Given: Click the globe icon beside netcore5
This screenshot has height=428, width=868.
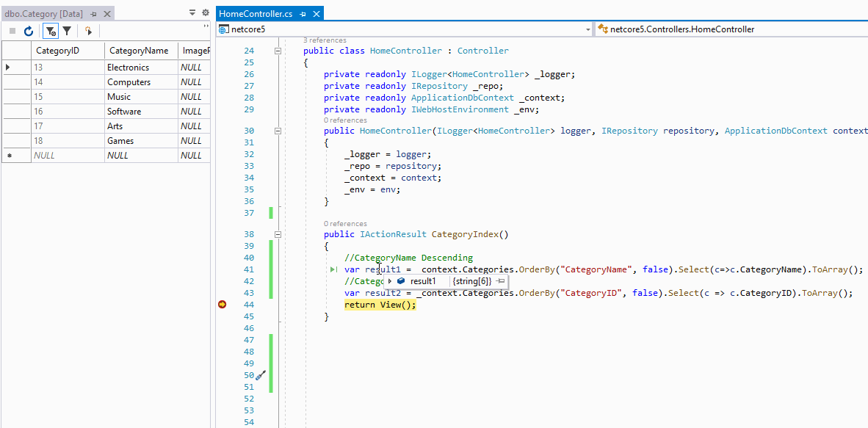Looking at the screenshot, I should [223, 29].
